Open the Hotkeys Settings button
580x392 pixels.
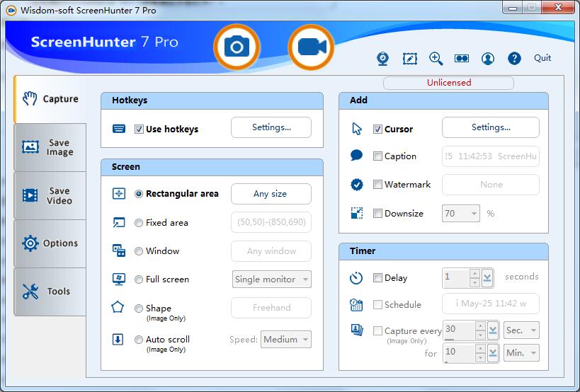[271, 127]
